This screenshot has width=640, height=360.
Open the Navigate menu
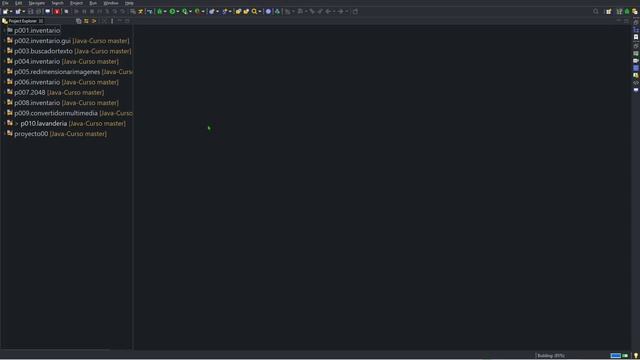37,3
